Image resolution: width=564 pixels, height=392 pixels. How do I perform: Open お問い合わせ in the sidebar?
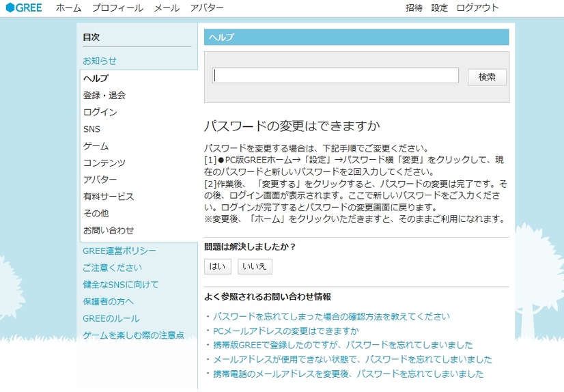(109, 230)
